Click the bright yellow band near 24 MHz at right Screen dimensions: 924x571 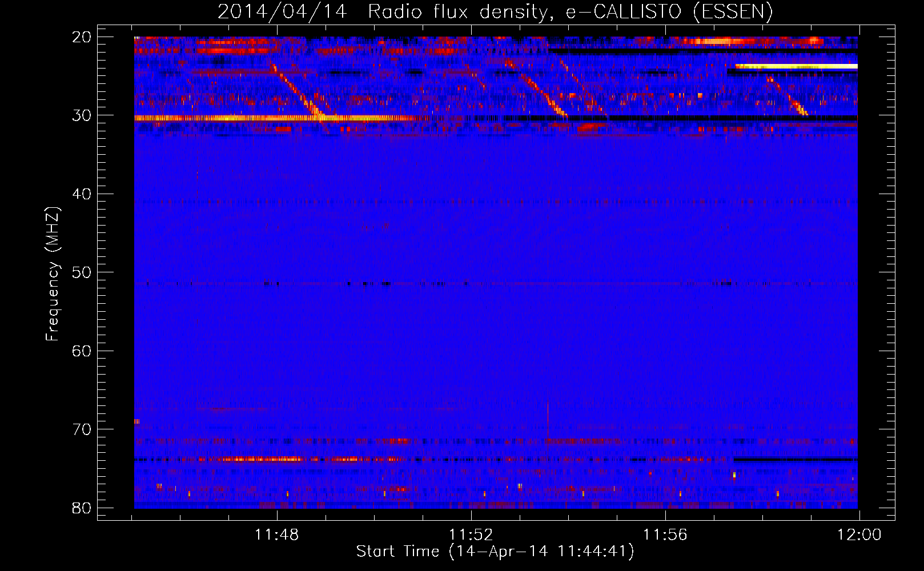pyautogui.click(x=797, y=67)
